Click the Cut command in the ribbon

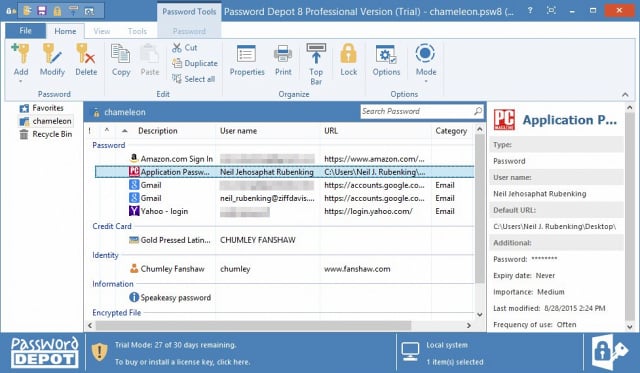click(185, 48)
